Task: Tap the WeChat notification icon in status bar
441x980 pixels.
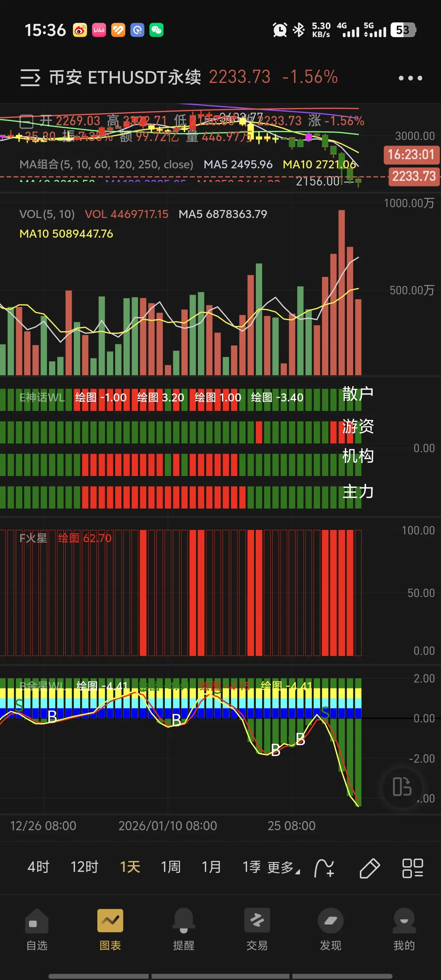Action: 156,30
